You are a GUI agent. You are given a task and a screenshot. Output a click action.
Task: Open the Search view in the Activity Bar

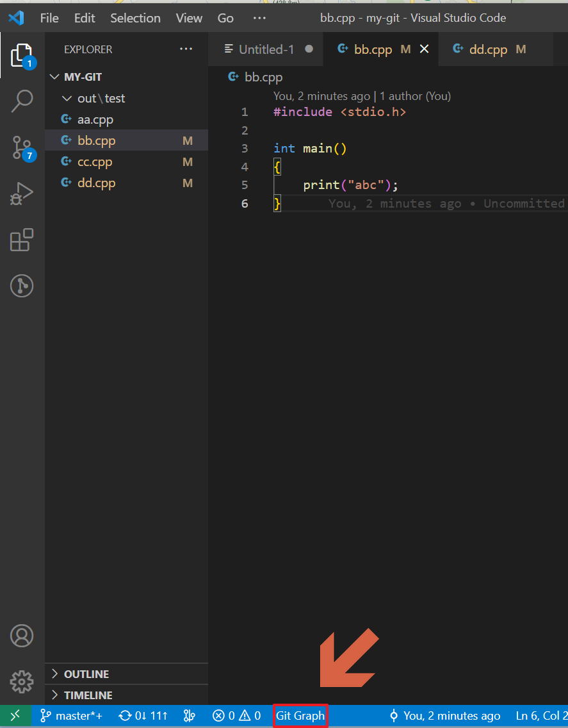point(22,101)
